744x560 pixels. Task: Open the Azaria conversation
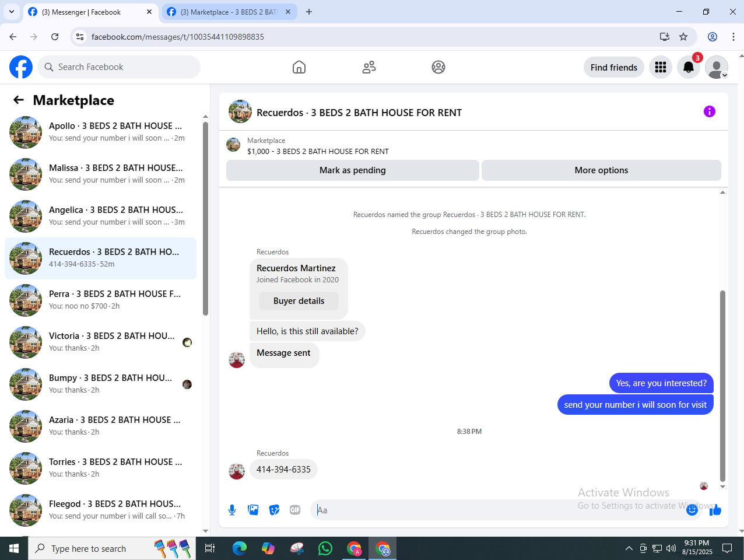(x=100, y=426)
